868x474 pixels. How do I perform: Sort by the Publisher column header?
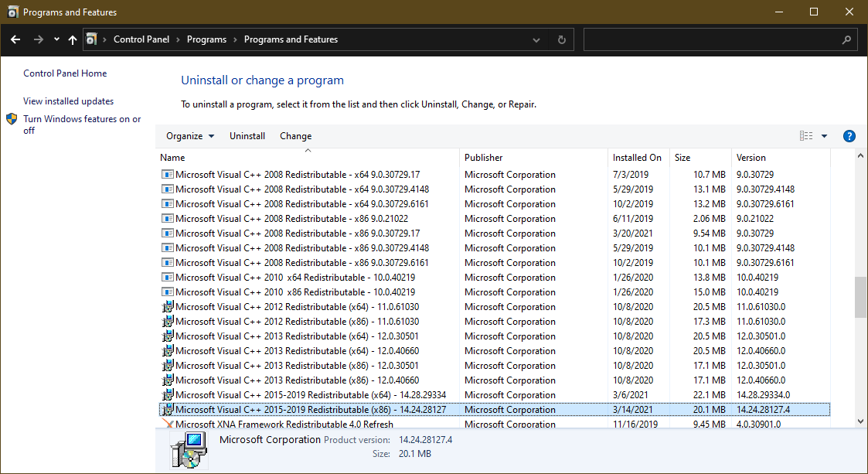pos(533,157)
